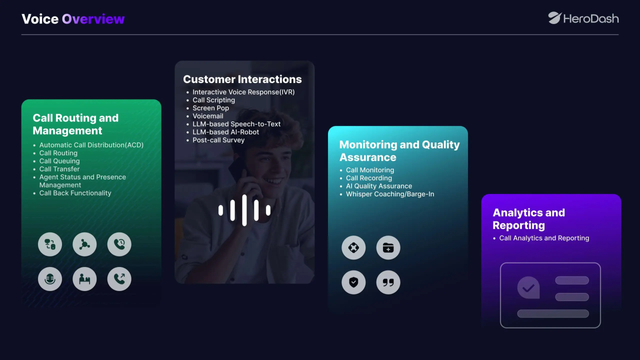Viewport: 640px width, 360px height.
Task: Click the HeroDash logo
Action: click(x=583, y=18)
